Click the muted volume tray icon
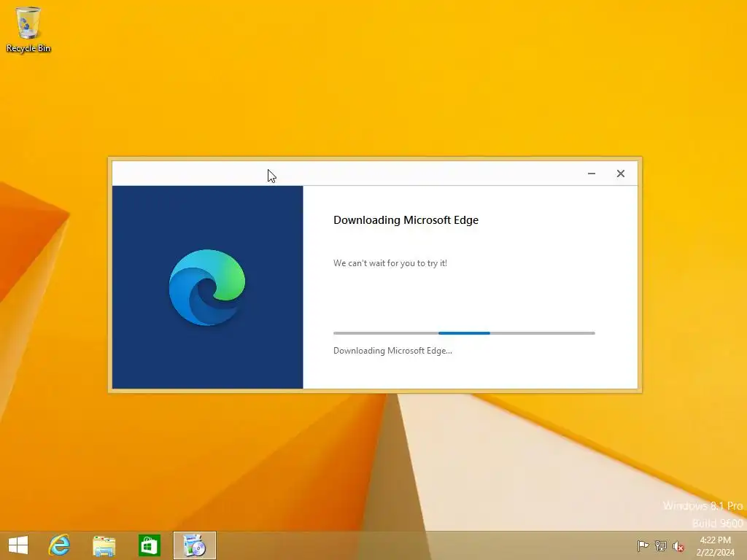Image resolution: width=747 pixels, height=560 pixels. [678, 546]
